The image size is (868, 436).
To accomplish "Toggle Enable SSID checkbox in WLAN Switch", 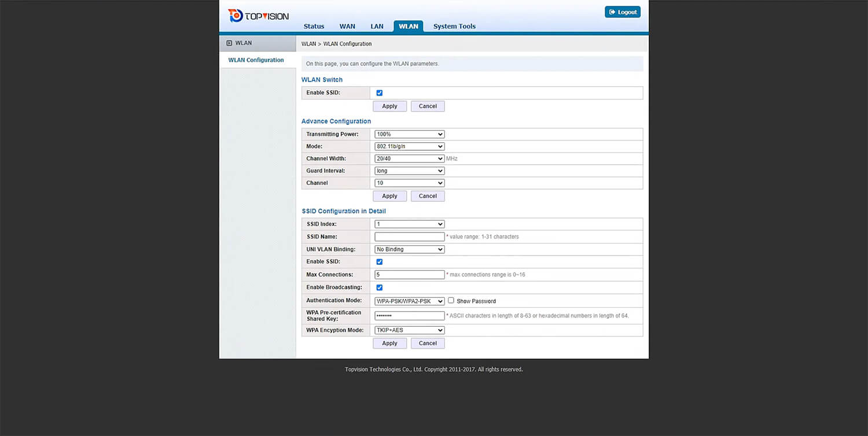I will click(x=380, y=93).
